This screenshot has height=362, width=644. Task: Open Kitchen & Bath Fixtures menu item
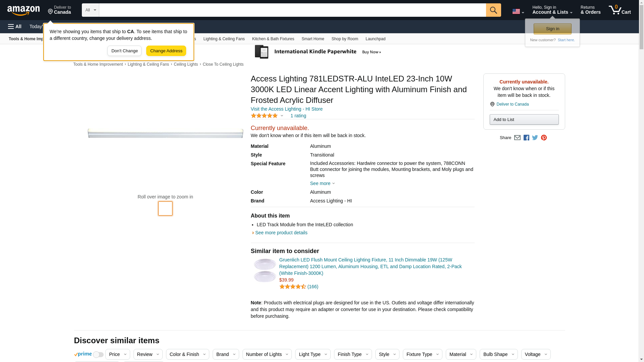click(273, 39)
